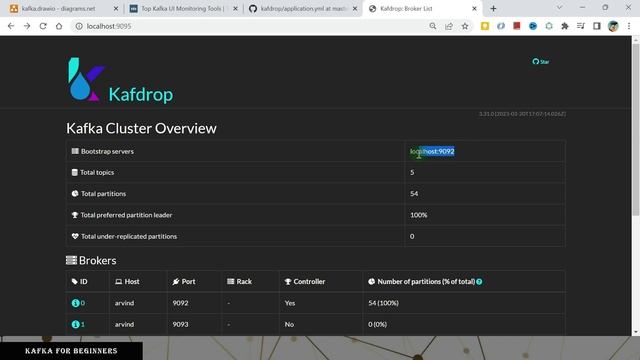Click the ID column header
This screenshot has width=640, height=360.
click(80, 282)
